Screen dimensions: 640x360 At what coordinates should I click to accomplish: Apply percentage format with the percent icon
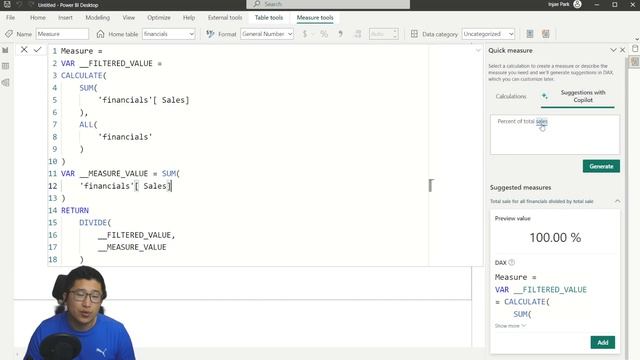click(x=324, y=34)
